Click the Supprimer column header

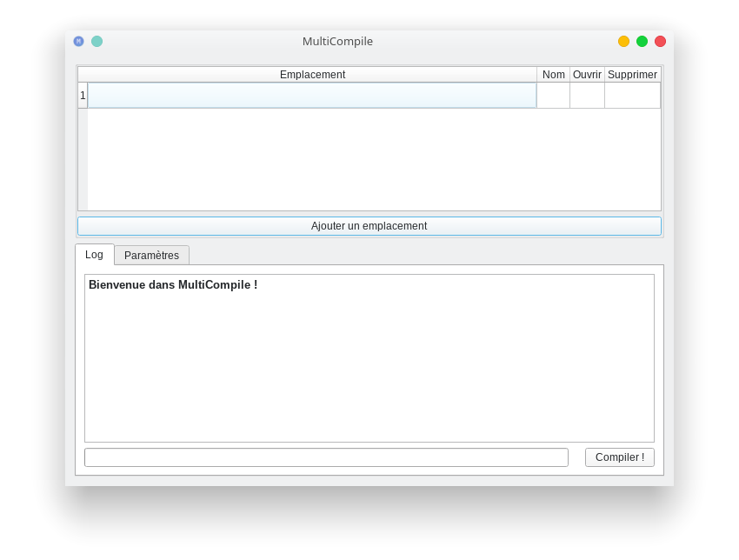pyautogui.click(x=632, y=75)
